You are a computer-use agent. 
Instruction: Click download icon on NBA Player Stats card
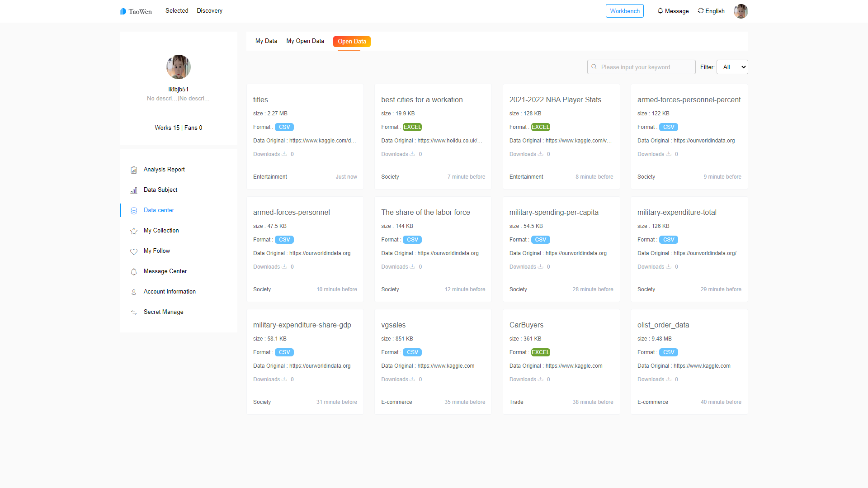tap(540, 154)
